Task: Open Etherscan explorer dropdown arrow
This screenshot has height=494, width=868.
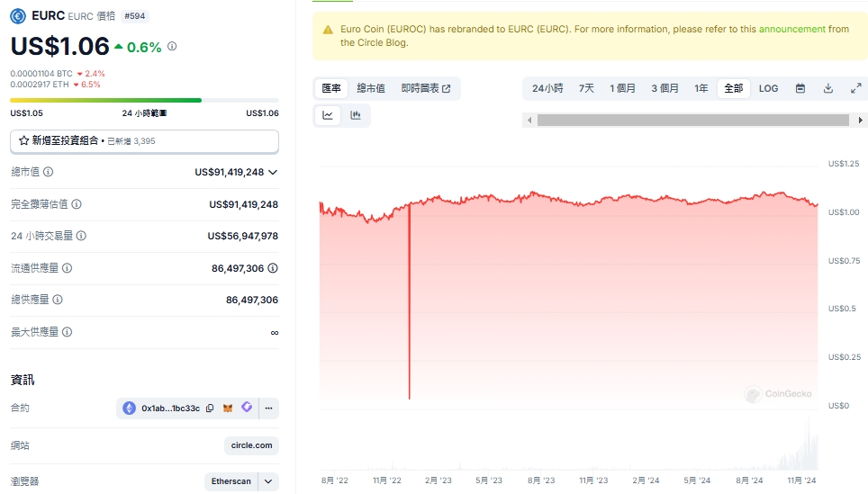Action: tap(268, 481)
